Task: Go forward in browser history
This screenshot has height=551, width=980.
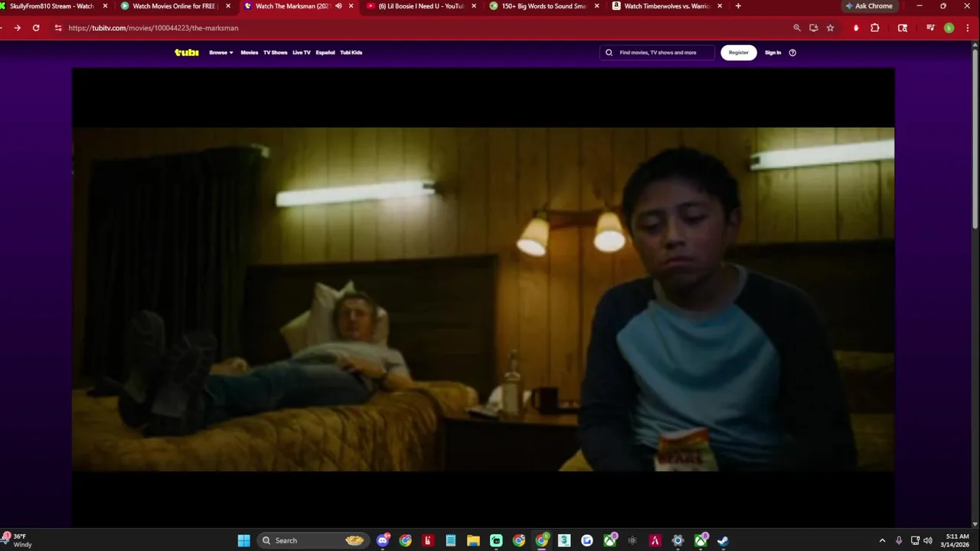Action: point(17,28)
